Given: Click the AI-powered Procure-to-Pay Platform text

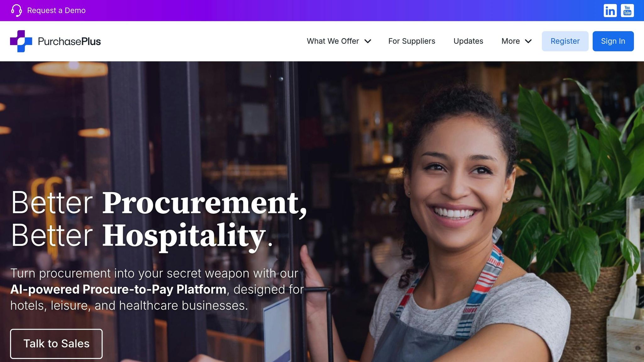Looking at the screenshot, I should [x=118, y=289].
